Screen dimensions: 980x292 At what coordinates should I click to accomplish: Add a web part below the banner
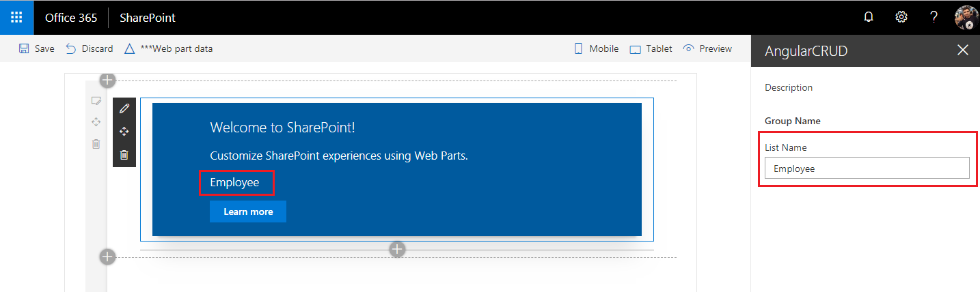(x=397, y=249)
